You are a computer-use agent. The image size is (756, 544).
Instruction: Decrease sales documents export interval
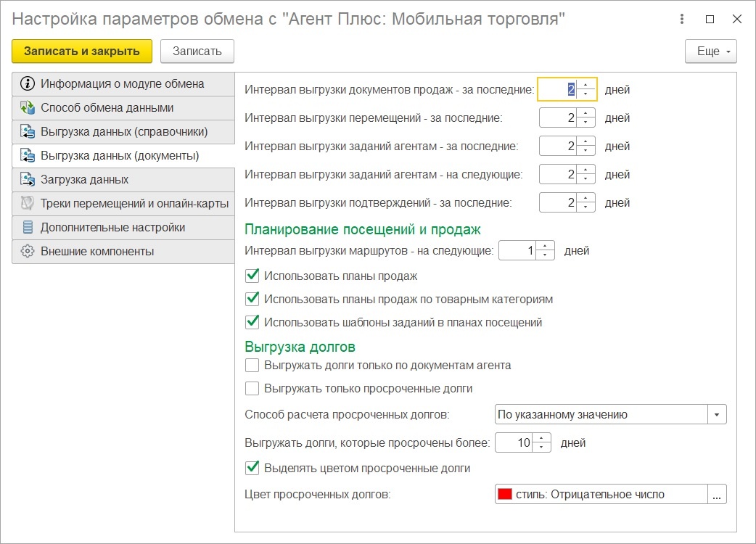pyautogui.click(x=586, y=94)
